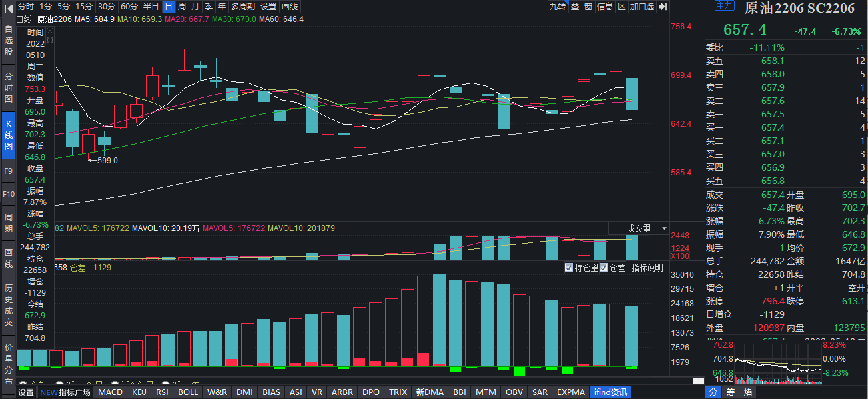Close the floating data info panel
868x399 pixels.
pyautogui.click(x=49, y=32)
